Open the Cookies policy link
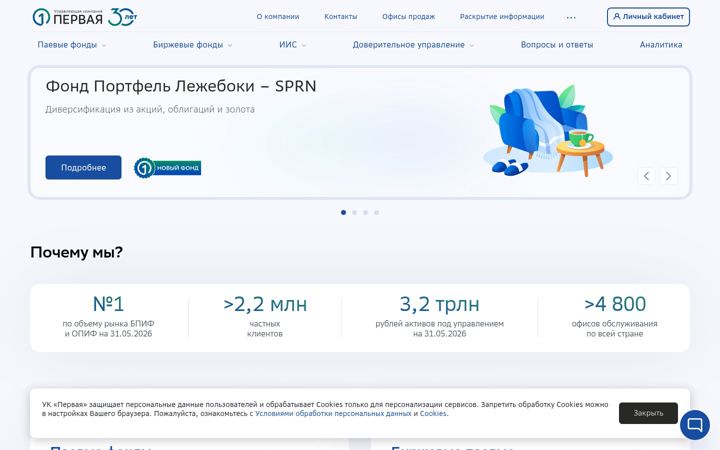 [433, 414]
